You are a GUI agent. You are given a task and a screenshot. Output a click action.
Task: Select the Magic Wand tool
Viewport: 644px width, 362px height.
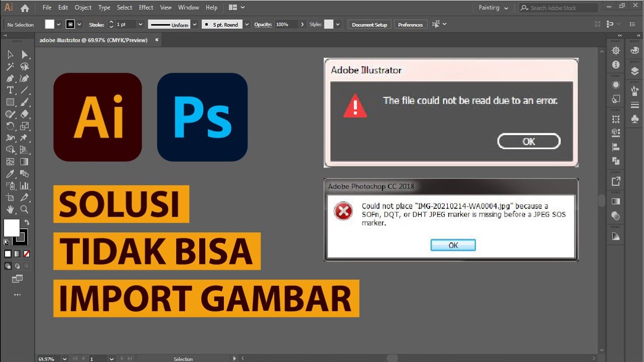tap(10, 66)
